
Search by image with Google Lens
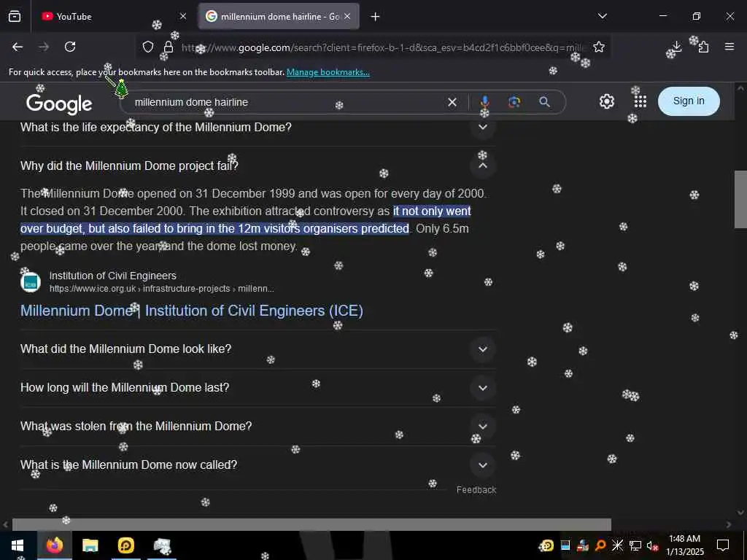(x=514, y=102)
